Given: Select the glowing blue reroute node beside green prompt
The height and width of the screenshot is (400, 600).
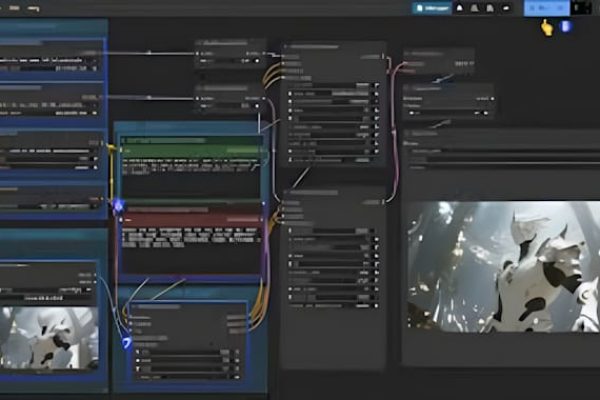Looking at the screenshot, I should 118,206.
